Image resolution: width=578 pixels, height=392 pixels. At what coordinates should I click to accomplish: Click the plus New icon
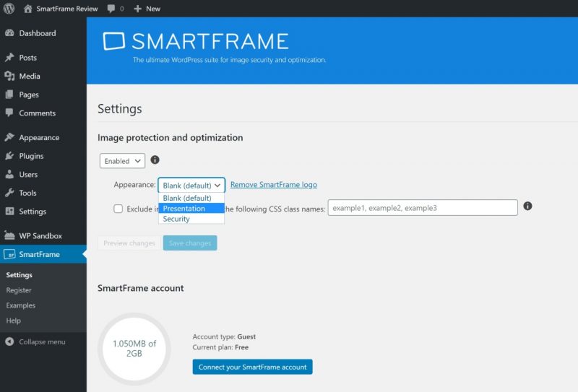coord(137,9)
